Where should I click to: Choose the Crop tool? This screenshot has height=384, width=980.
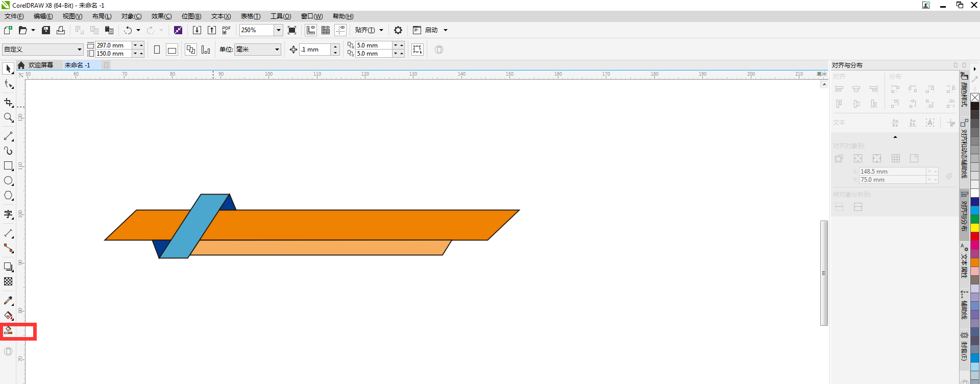tap(8, 103)
